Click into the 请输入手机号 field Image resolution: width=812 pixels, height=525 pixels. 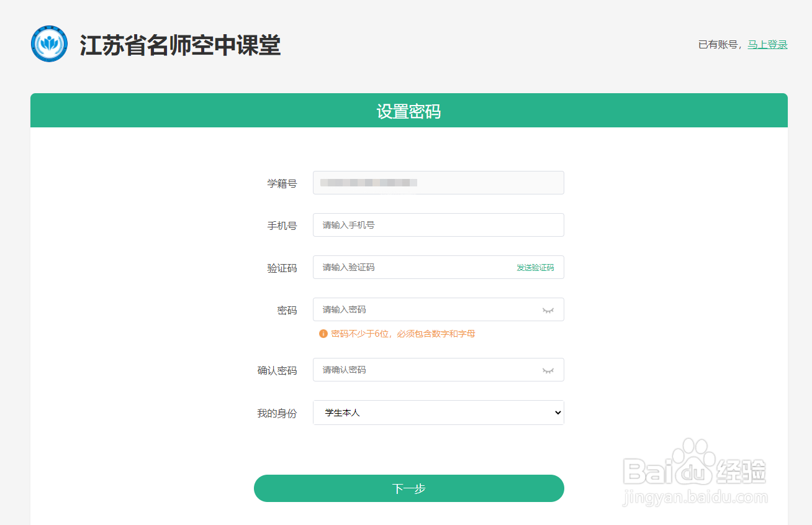[x=438, y=225]
